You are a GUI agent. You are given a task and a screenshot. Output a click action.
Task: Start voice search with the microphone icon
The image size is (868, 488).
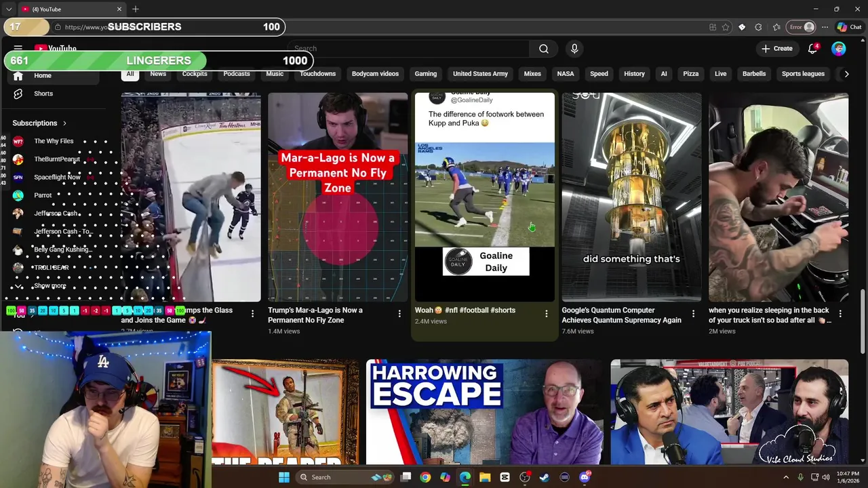[x=574, y=49]
